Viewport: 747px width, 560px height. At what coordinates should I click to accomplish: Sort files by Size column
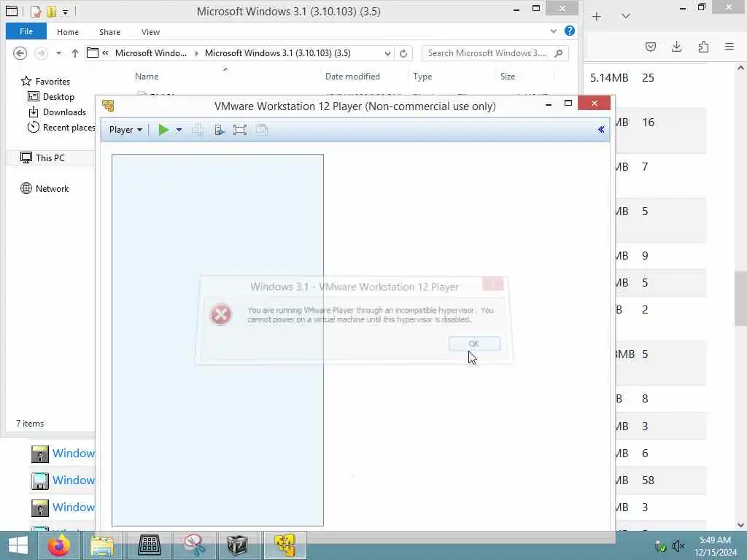click(508, 76)
